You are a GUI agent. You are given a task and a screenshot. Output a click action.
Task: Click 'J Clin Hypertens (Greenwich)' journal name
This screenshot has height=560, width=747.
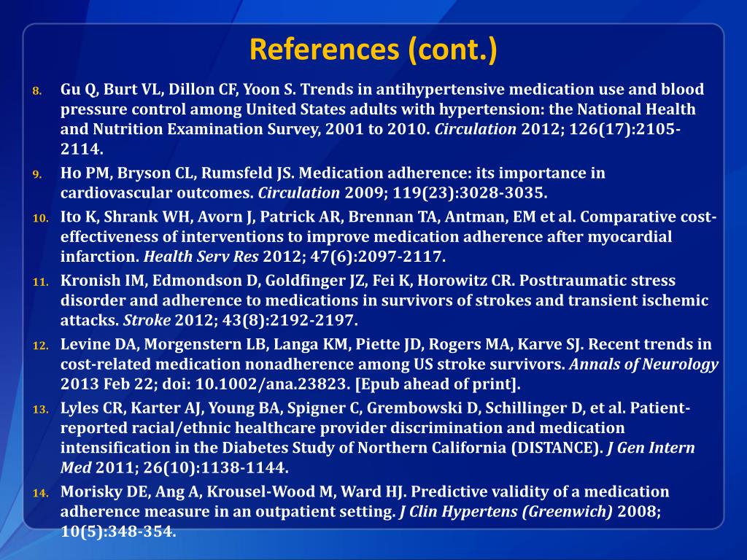[x=506, y=512]
